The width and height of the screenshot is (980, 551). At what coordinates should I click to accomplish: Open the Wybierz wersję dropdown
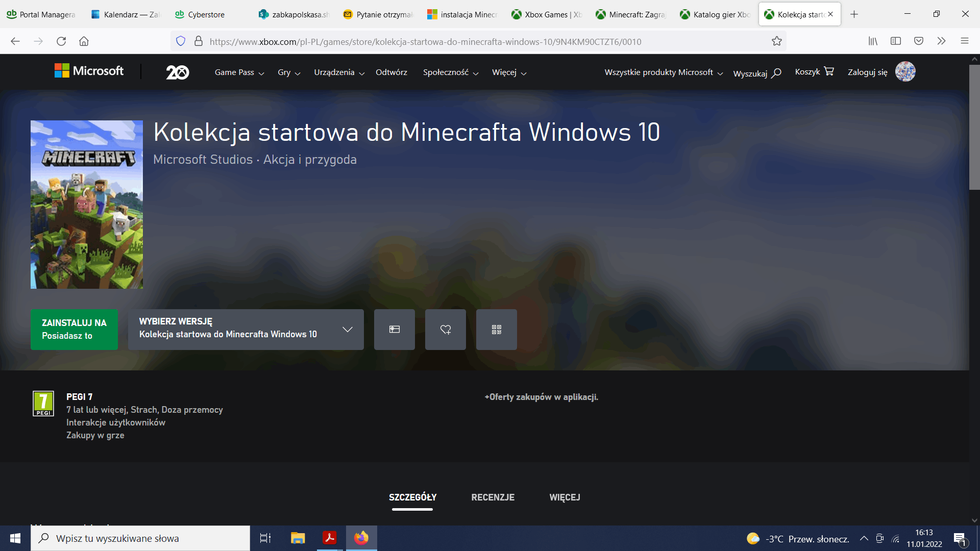point(246,330)
